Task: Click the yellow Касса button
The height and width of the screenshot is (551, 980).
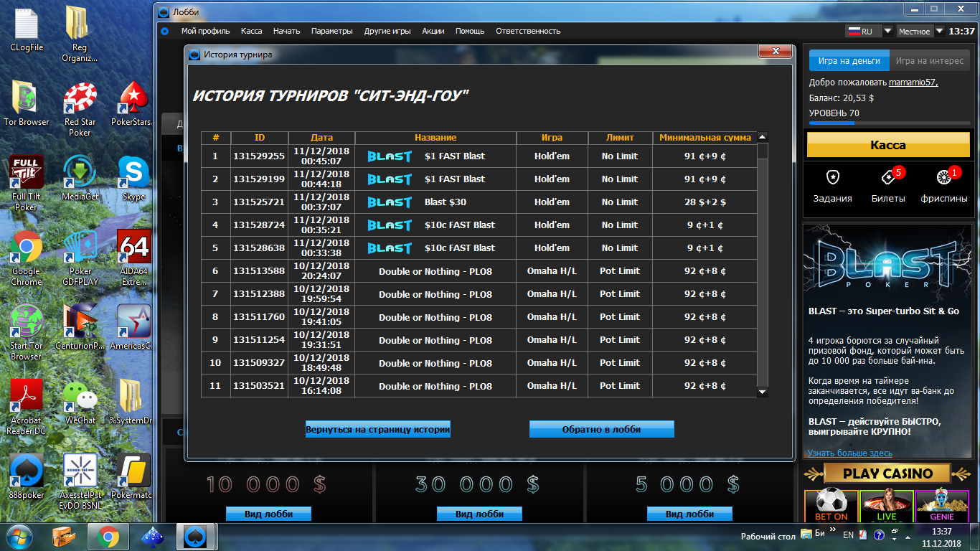Action: click(887, 144)
